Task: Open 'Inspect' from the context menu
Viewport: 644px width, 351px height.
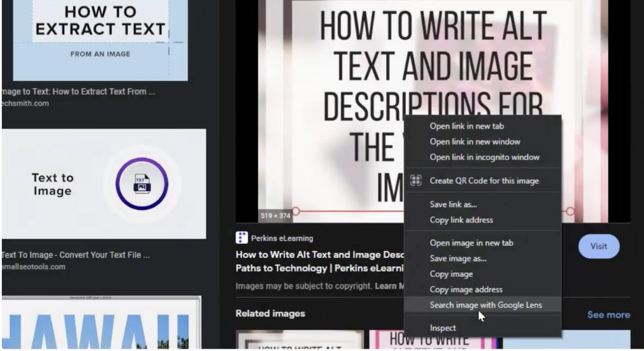Action: tap(443, 328)
